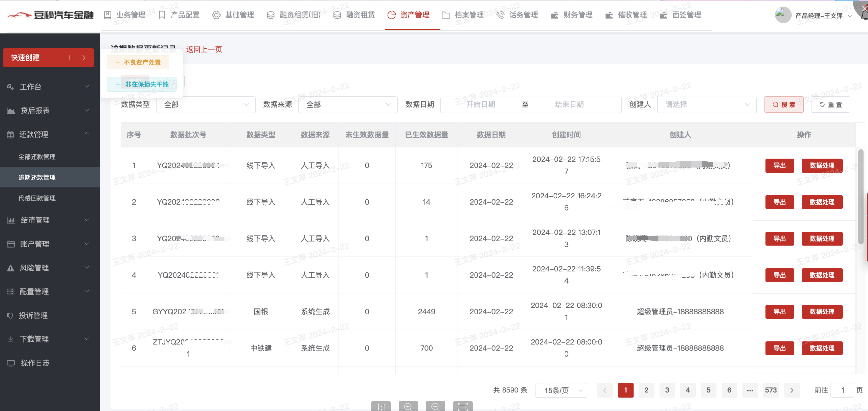868x411 pixels.
Task: Click the zoom-in magnifier icon at bottom
Action: click(408, 407)
